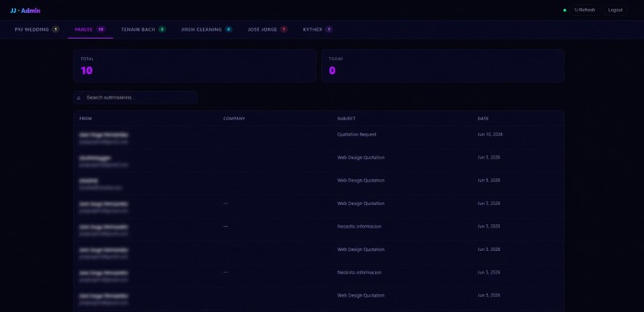Click the Today submissions card
This screenshot has width=644, height=312.
443,66
